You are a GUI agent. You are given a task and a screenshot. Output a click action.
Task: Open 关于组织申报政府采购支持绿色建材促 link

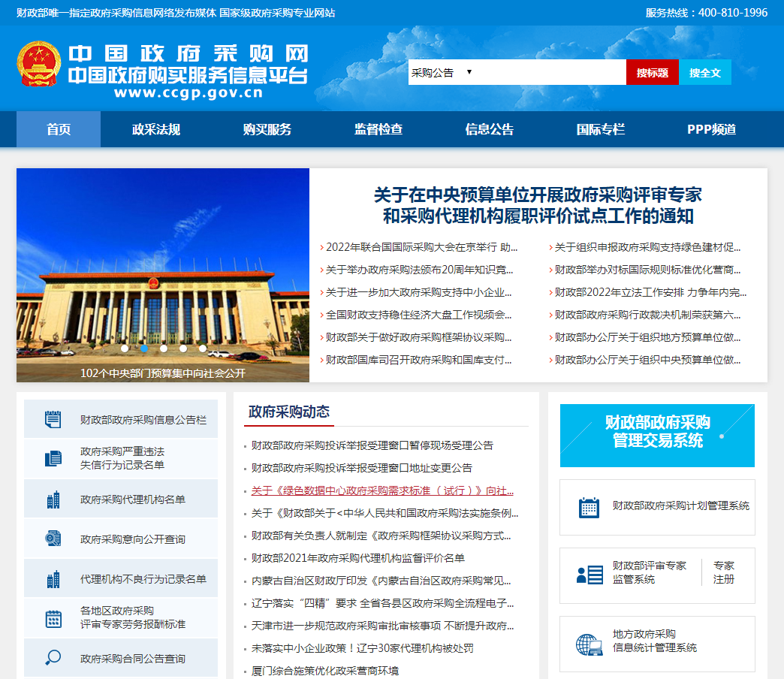(x=647, y=247)
